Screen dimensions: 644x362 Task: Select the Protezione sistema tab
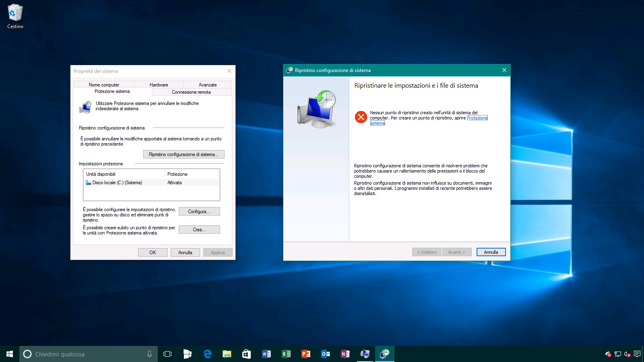112,92
